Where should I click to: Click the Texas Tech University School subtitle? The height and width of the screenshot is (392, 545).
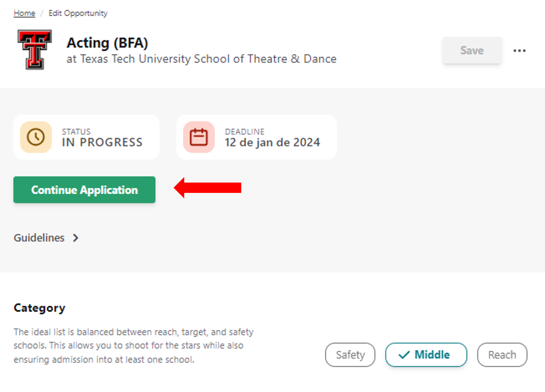pos(201,59)
